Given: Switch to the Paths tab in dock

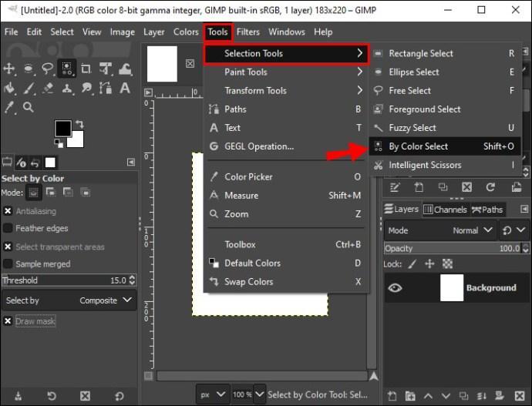Looking at the screenshot, I should (487, 210).
